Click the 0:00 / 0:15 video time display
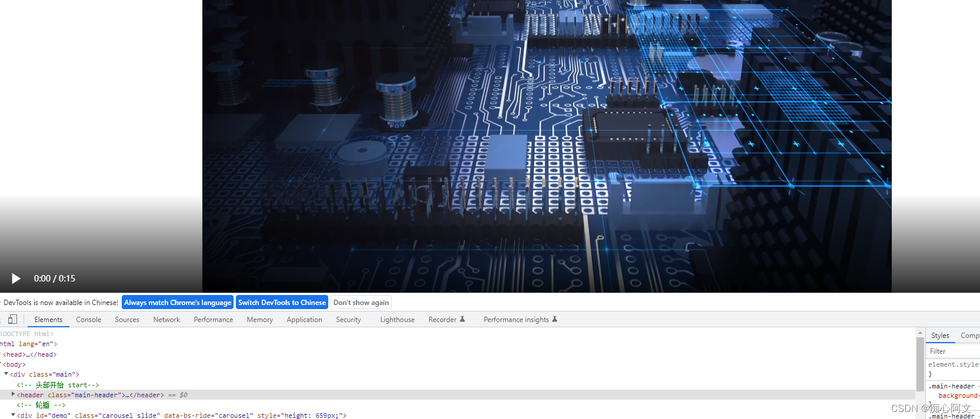Image resolution: width=980 pixels, height=419 pixels. (55, 279)
